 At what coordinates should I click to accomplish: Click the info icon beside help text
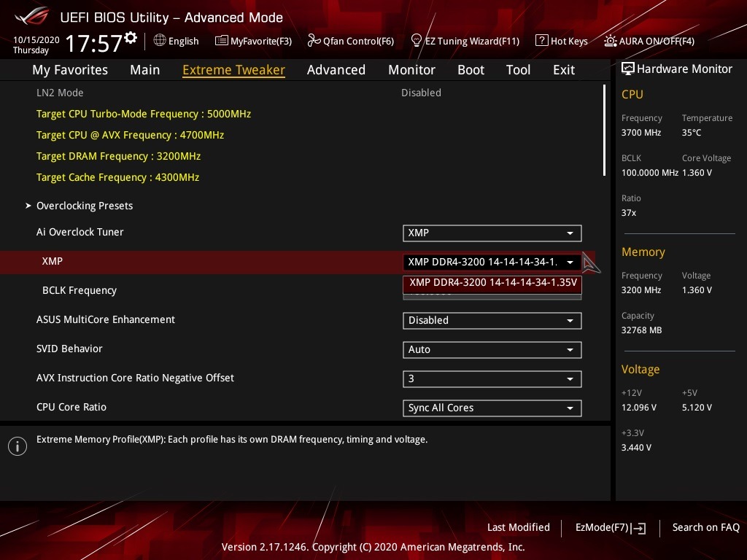(x=18, y=446)
